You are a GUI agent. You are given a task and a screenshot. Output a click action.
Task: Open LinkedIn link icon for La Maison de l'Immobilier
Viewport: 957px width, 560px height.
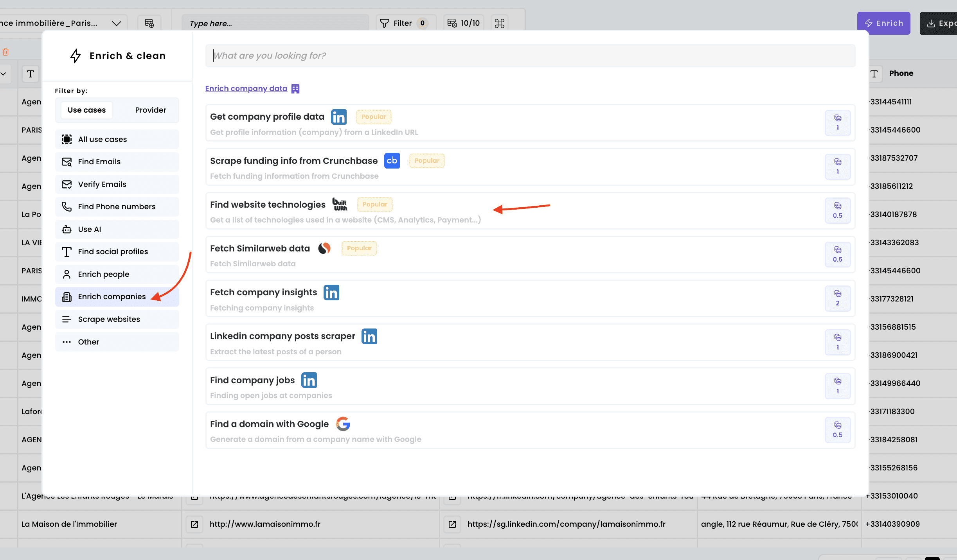coord(452,524)
